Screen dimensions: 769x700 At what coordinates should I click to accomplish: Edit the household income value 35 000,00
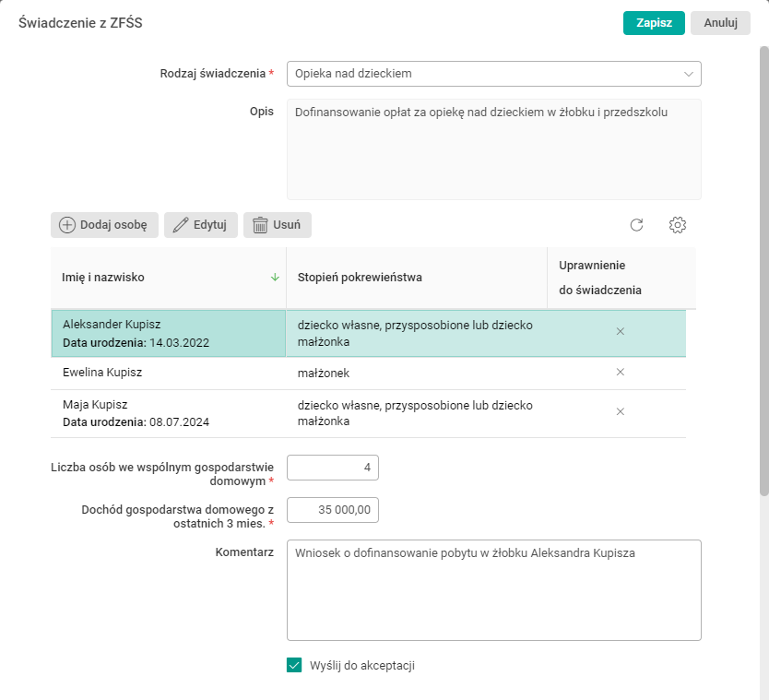pyautogui.click(x=332, y=509)
